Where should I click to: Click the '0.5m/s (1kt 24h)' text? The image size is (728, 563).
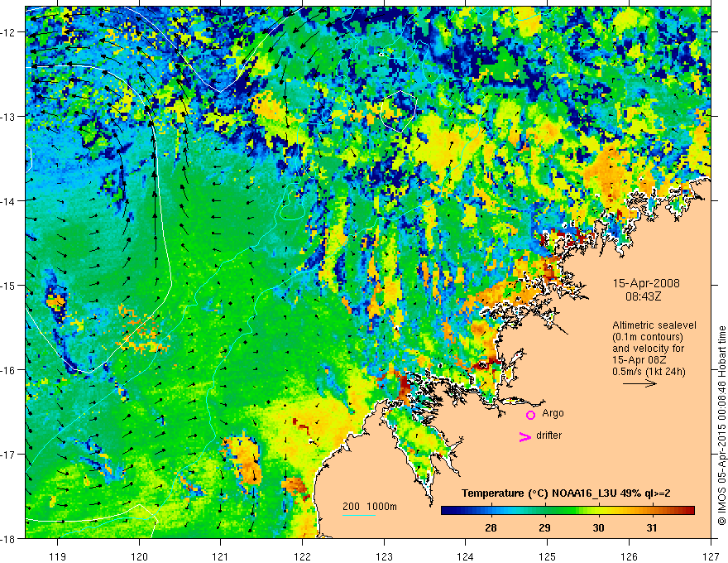coord(649,372)
